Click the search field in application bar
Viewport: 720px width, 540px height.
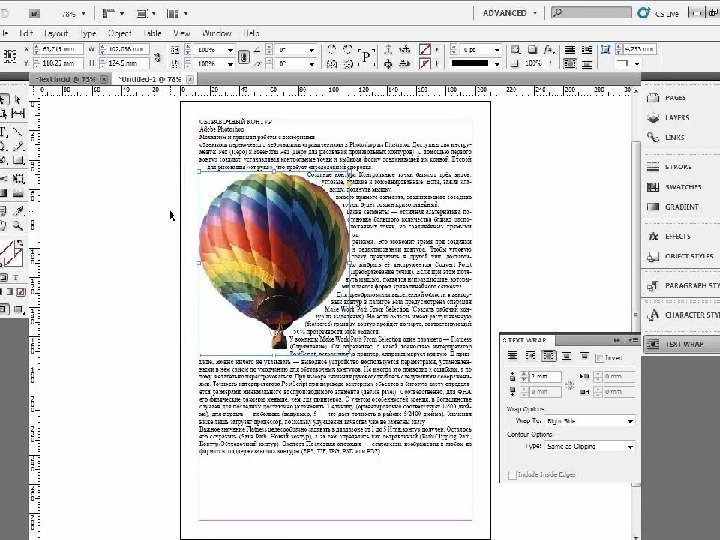point(591,13)
